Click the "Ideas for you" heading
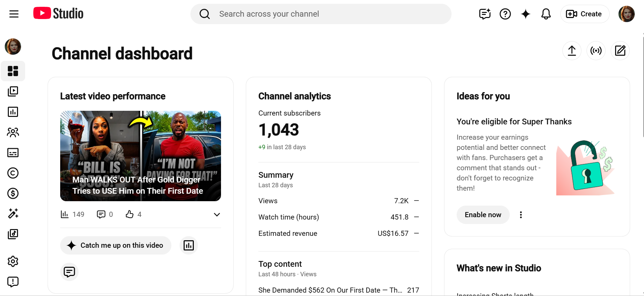This screenshot has height=296, width=644. (483, 96)
